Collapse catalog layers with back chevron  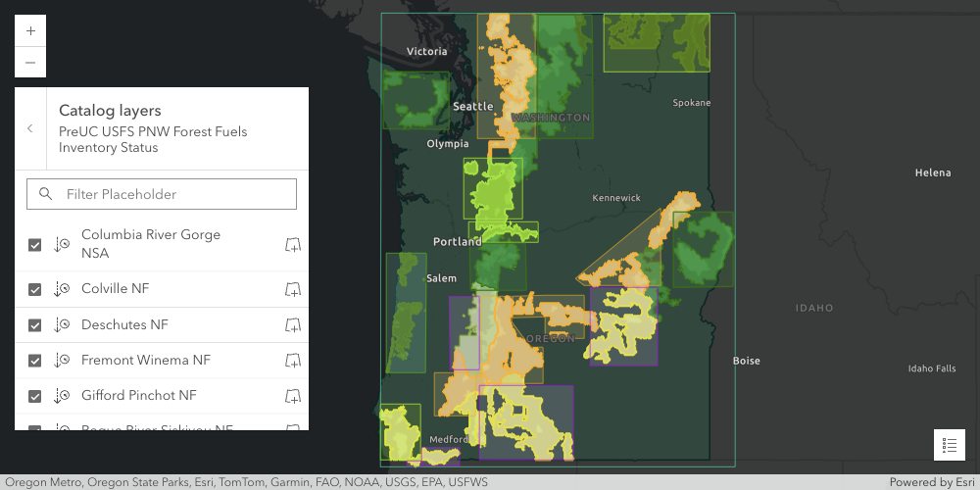[x=30, y=128]
